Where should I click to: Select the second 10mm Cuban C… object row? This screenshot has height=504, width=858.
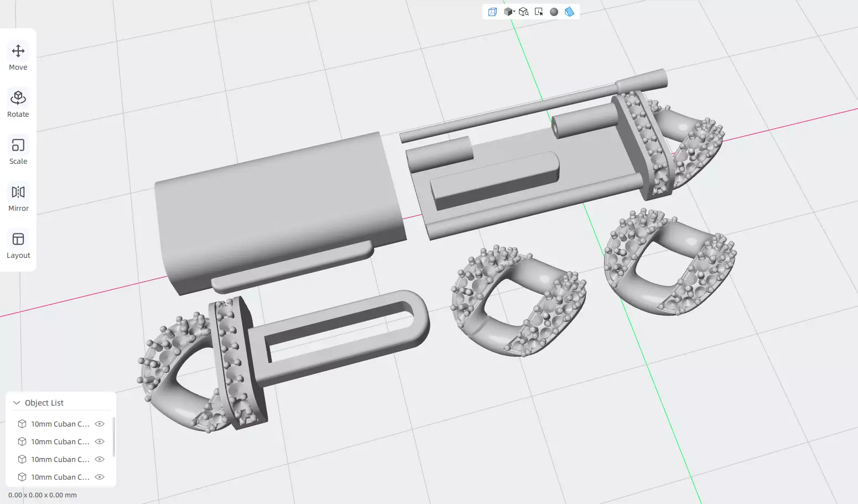pos(61,441)
